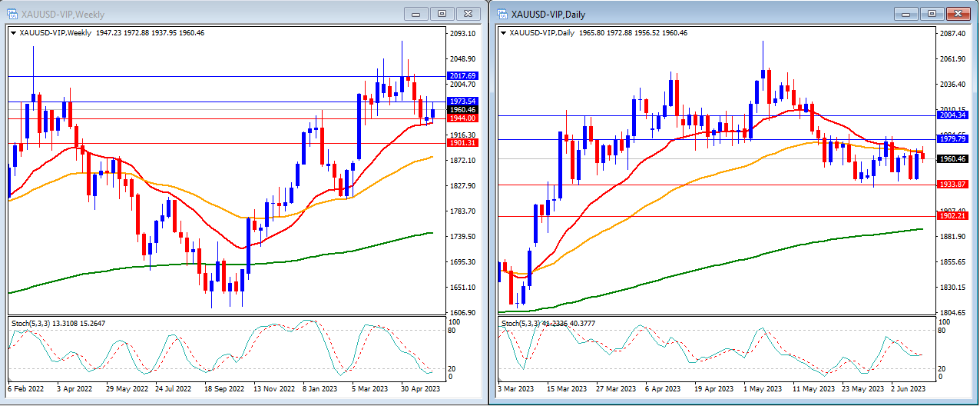
Task: Click the 1804.65 value on Daily price axis
Action: coord(953,313)
